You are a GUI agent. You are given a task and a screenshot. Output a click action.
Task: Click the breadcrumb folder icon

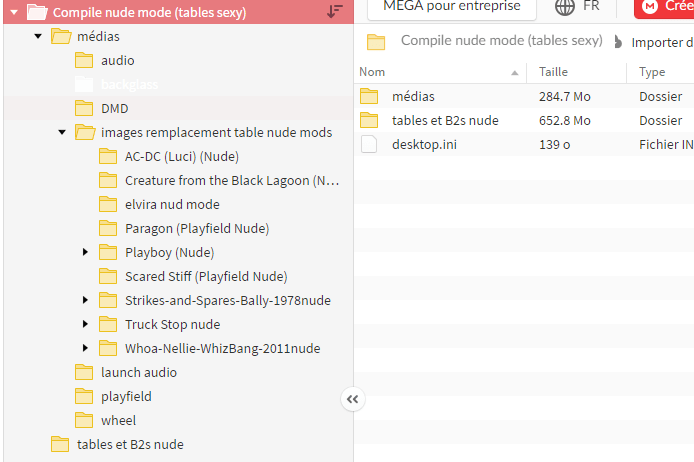pyautogui.click(x=376, y=42)
